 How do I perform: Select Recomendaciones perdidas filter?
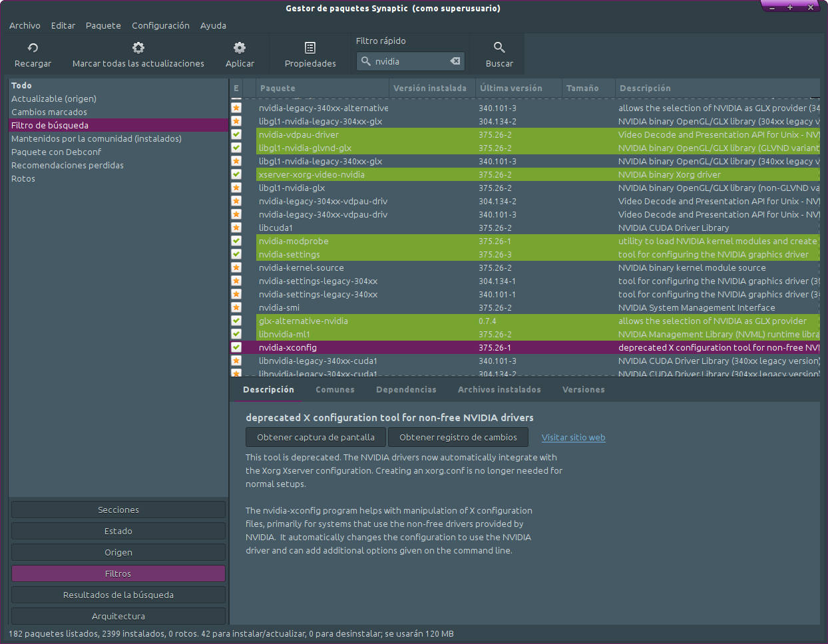click(118, 165)
